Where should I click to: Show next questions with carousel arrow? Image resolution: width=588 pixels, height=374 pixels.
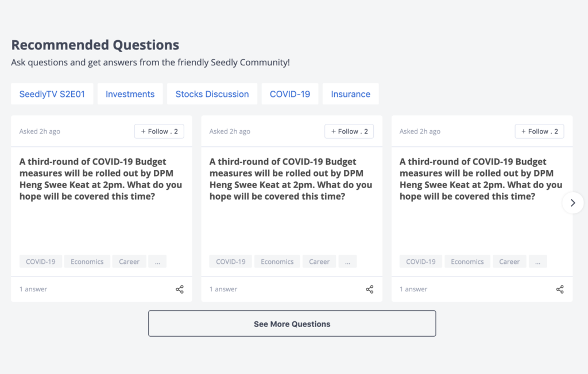pyautogui.click(x=572, y=202)
